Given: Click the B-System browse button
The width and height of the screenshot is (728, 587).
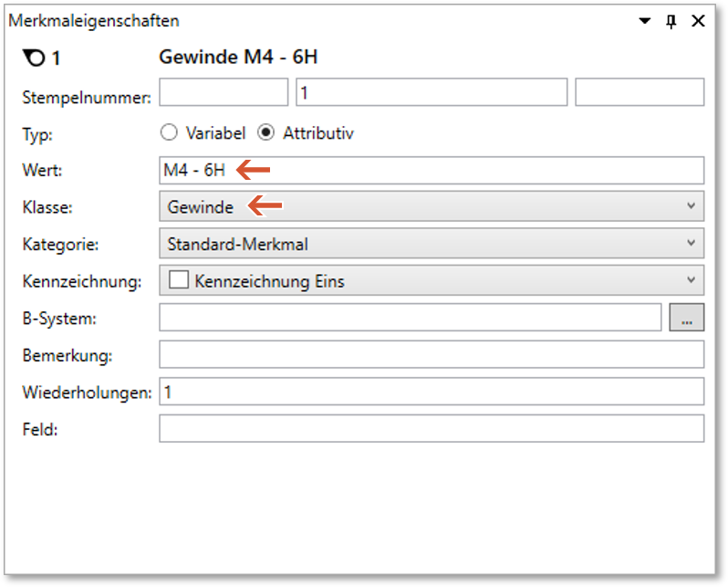Looking at the screenshot, I should pyautogui.click(x=687, y=318).
